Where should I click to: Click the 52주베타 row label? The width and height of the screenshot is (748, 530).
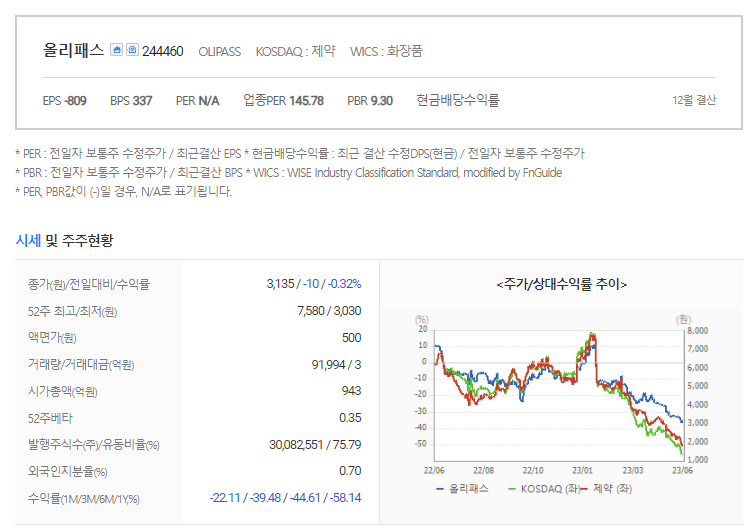click(50, 418)
